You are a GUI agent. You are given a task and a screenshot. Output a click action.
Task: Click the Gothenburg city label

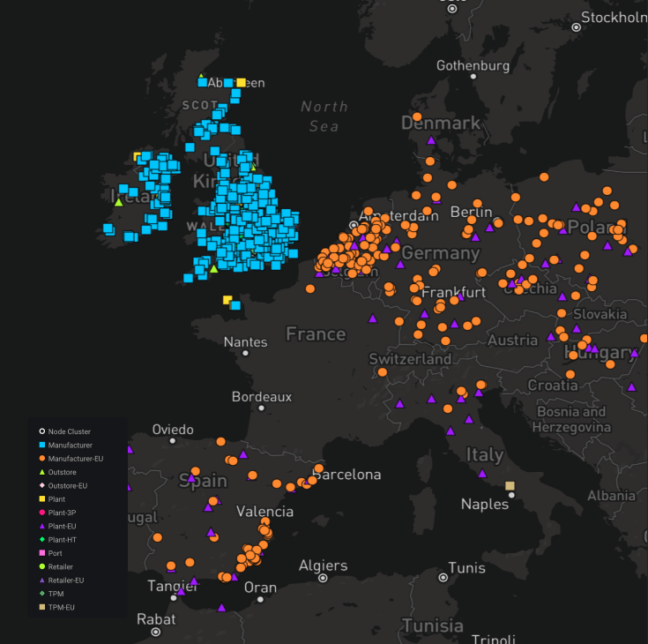click(473, 65)
